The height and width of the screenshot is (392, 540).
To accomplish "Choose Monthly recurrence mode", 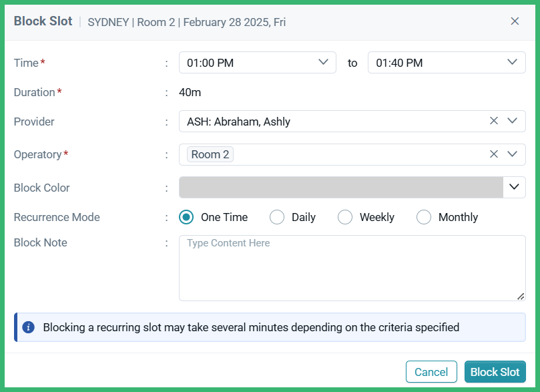I will click(x=424, y=217).
